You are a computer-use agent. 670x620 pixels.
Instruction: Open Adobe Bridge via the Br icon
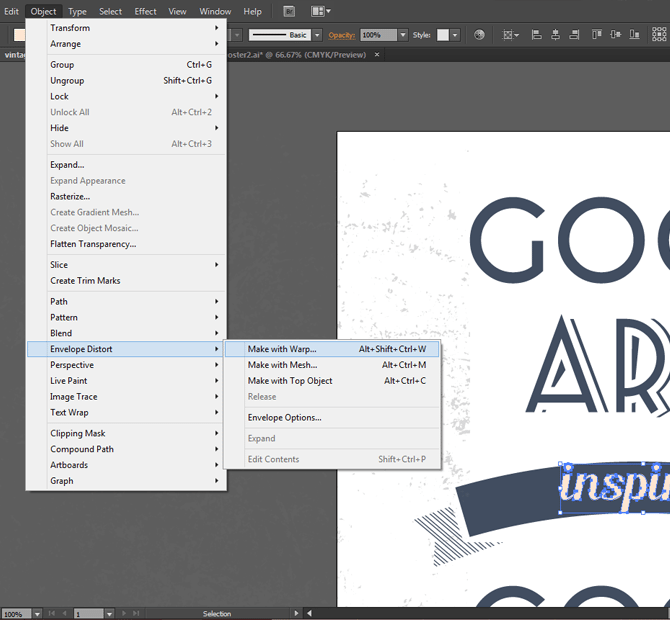(289, 11)
